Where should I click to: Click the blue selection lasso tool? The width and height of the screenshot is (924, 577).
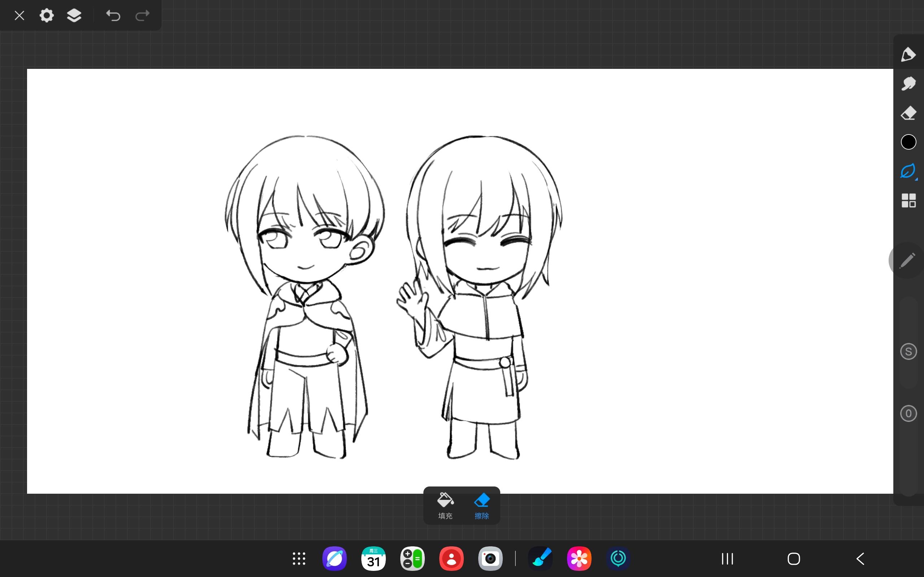(x=908, y=171)
